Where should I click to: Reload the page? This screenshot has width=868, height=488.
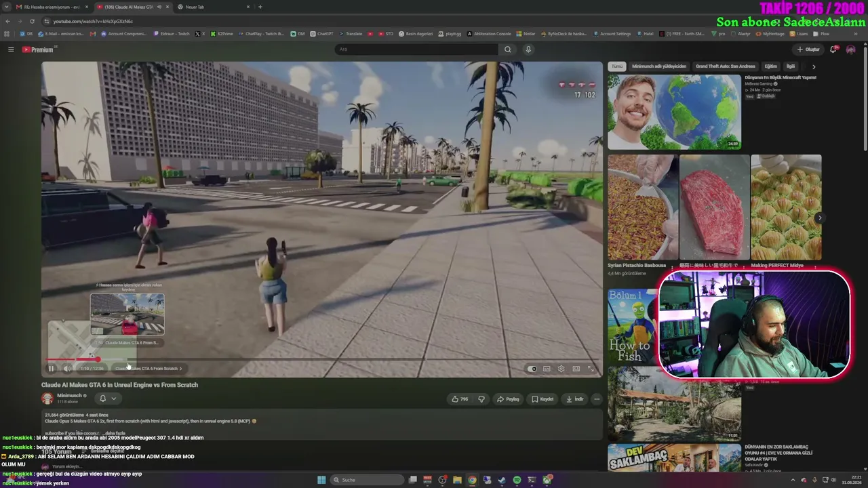(32, 21)
